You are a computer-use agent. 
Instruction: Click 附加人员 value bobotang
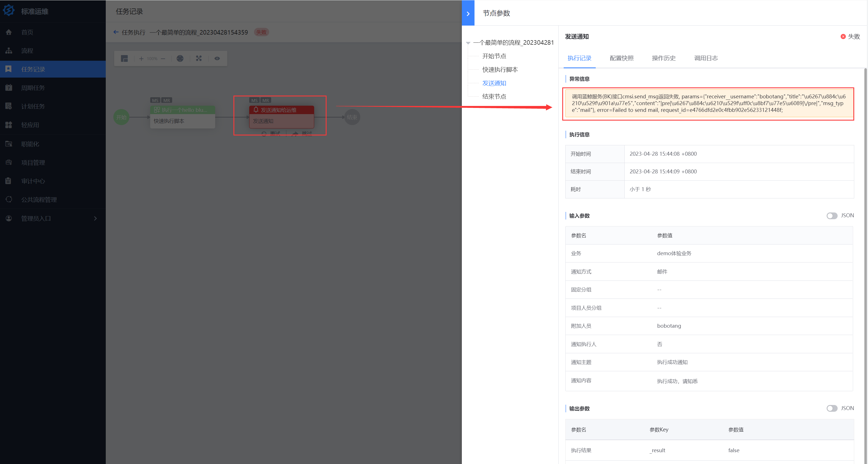(x=669, y=326)
